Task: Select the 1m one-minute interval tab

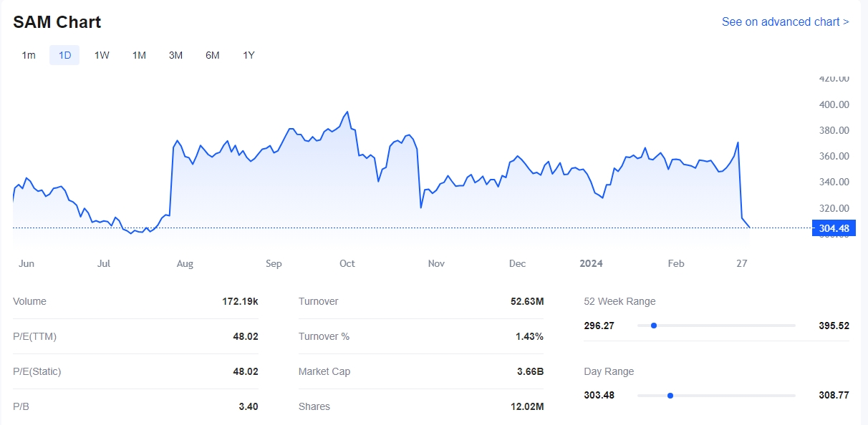Action: 29,55
